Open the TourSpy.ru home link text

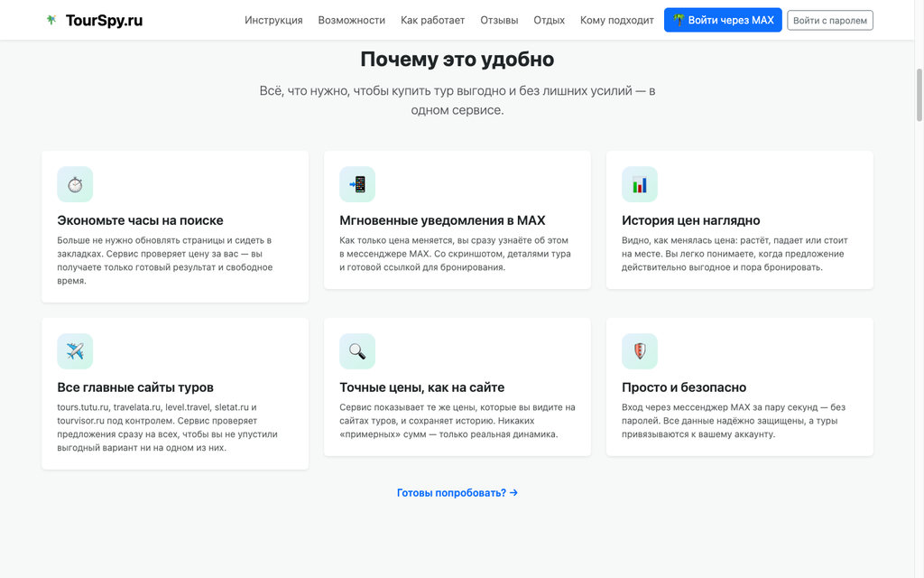coord(104,20)
